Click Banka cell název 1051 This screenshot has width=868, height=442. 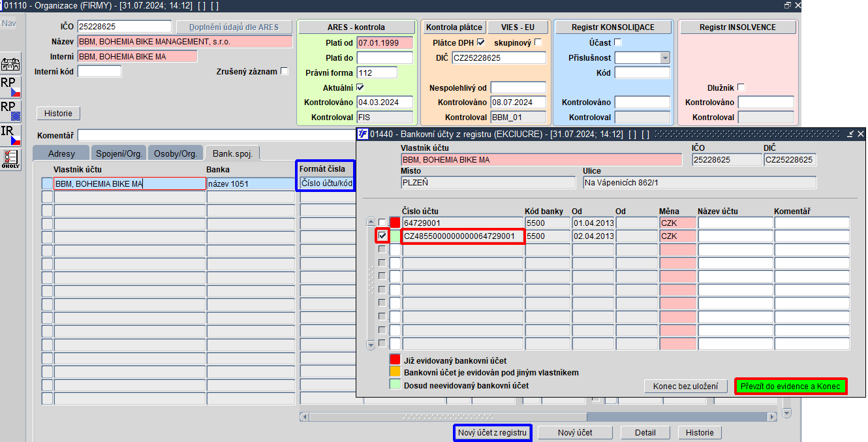[x=251, y=183]
